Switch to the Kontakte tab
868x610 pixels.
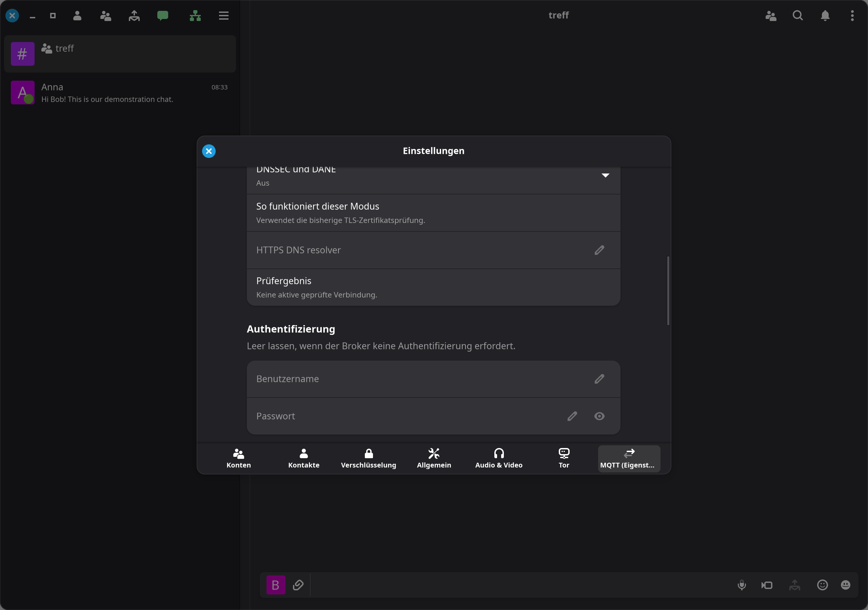tap(303, 459)
